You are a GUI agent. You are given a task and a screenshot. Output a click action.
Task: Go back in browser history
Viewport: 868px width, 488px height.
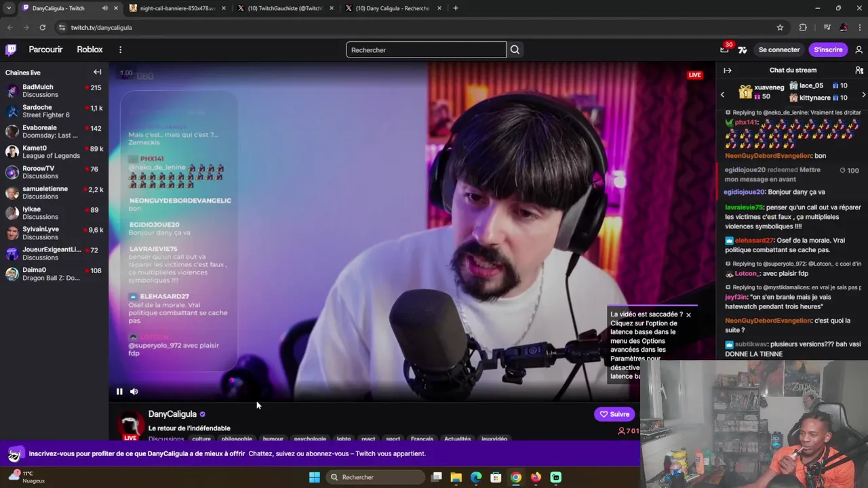click(x=9, y=27)
